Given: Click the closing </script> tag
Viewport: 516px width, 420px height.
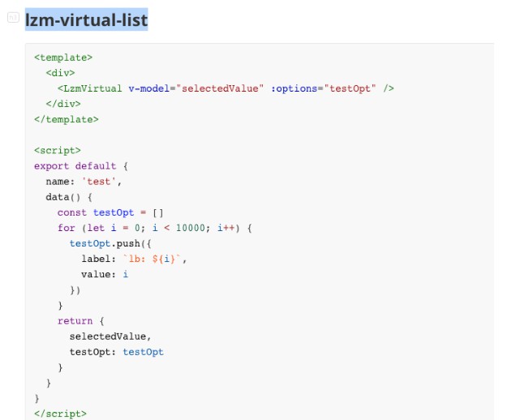Looking at the screenshot, I should [x=60, y=414].
